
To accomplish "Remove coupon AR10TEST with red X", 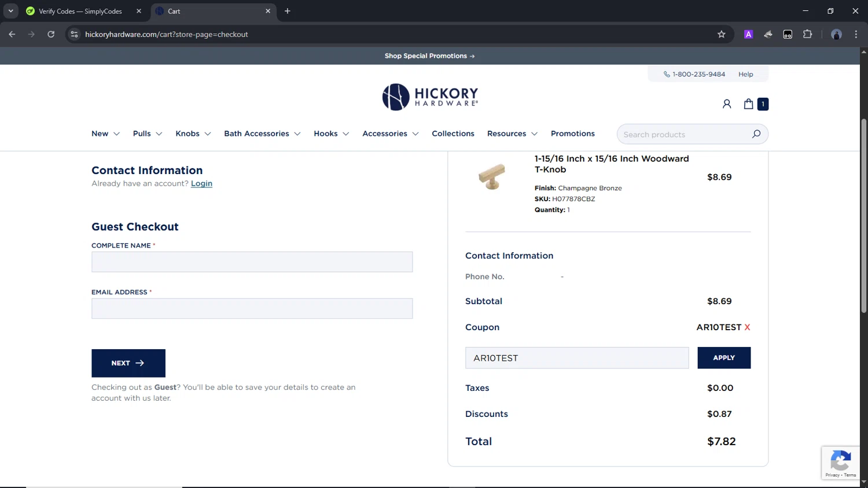I will pos(747,327).
